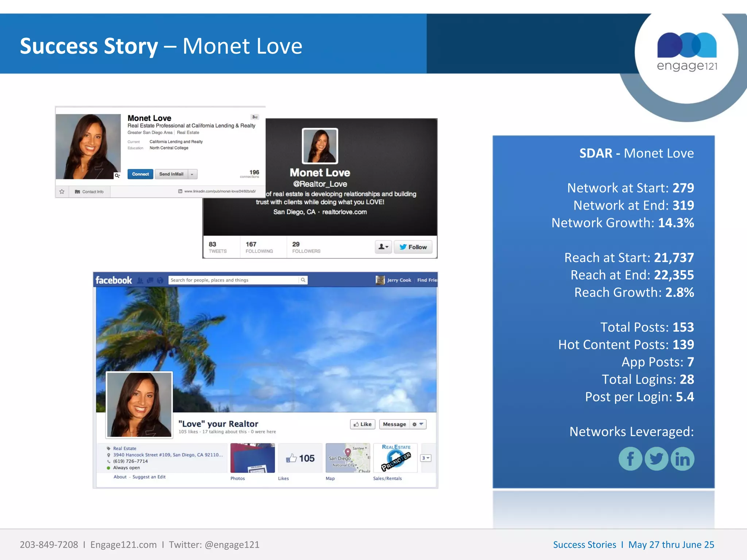The height and width of the screenshot is (560, 747).
Task: Click the Twitter Follow button
Action: point(413,247)
